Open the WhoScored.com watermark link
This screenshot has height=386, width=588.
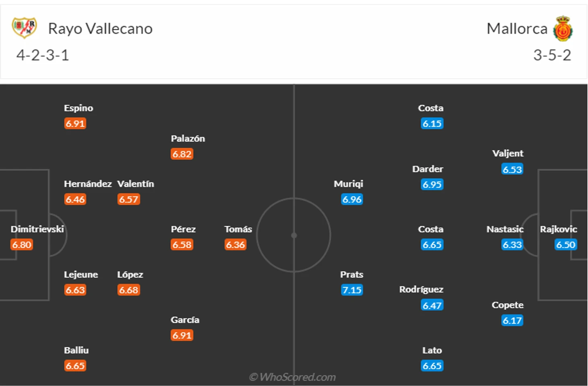[292, 377]
